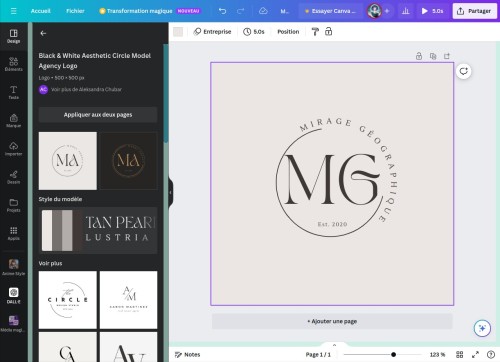This screenshot has width=500, height=362.
Task: Redo the last action
Action: 241,11
